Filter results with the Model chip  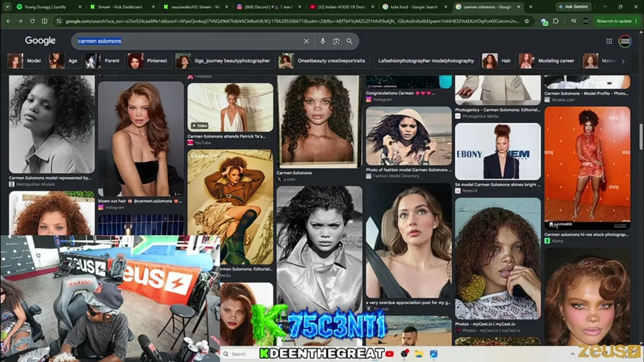tap(25, 61)
